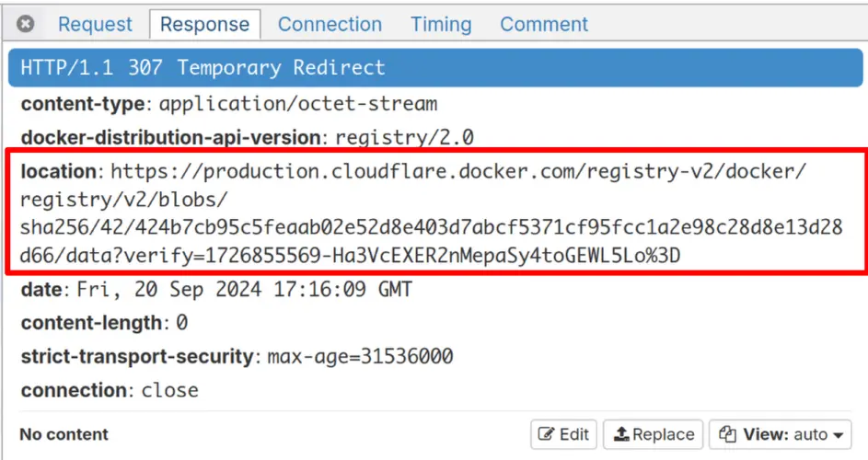Click the content-length header name
The height and width of the screenshot is (460, 868).
pyautogui.click(x=91, y=323)
